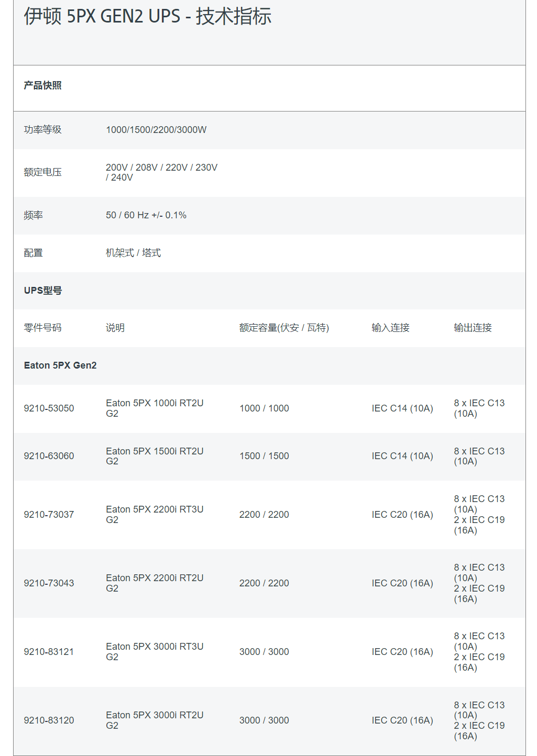
Task: Click the 机架式 / 塔式 configuration value
Action: pos(133,253)
